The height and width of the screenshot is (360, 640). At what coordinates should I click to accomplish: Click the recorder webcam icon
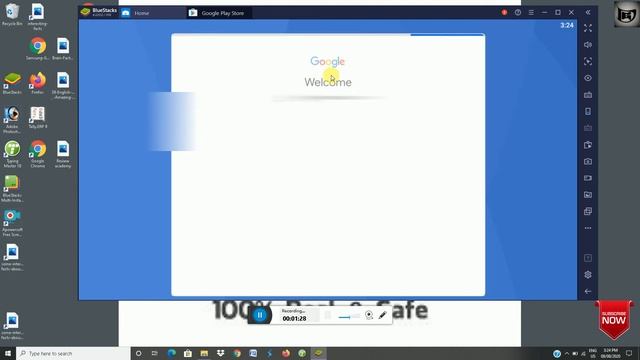369,315
